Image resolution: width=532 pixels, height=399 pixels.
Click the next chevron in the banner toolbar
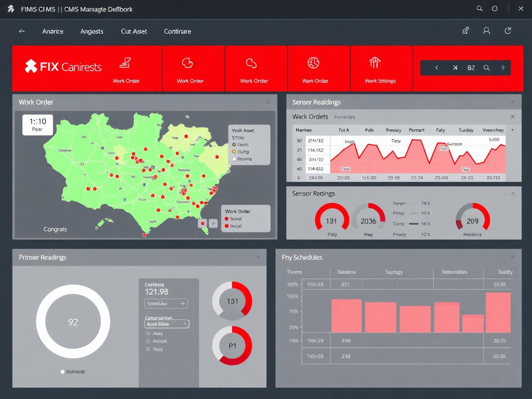[x=502, y=67]
